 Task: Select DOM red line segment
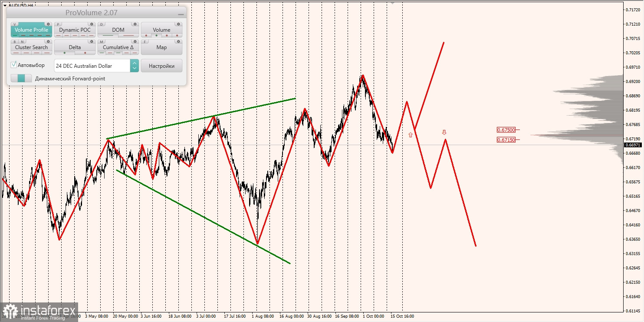[x=128, y=36]
